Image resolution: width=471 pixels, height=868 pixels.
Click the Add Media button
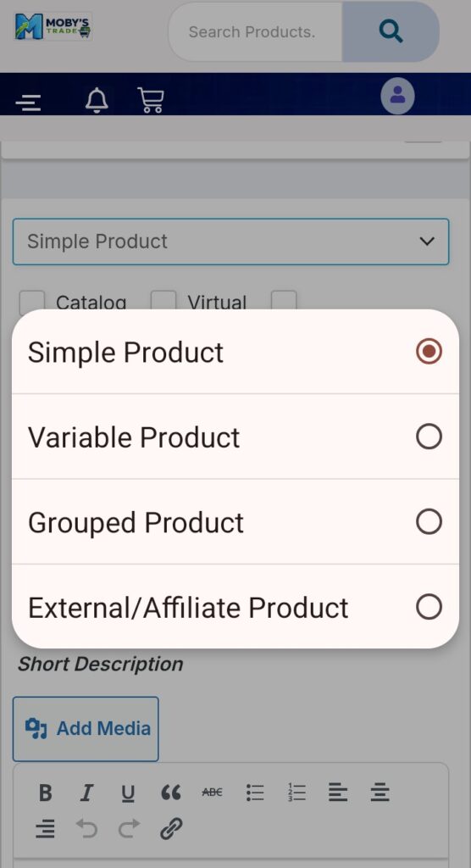(x=86, y=728)
